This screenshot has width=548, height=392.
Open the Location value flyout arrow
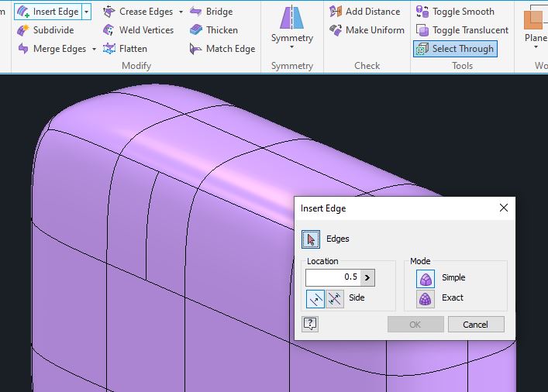367,278
